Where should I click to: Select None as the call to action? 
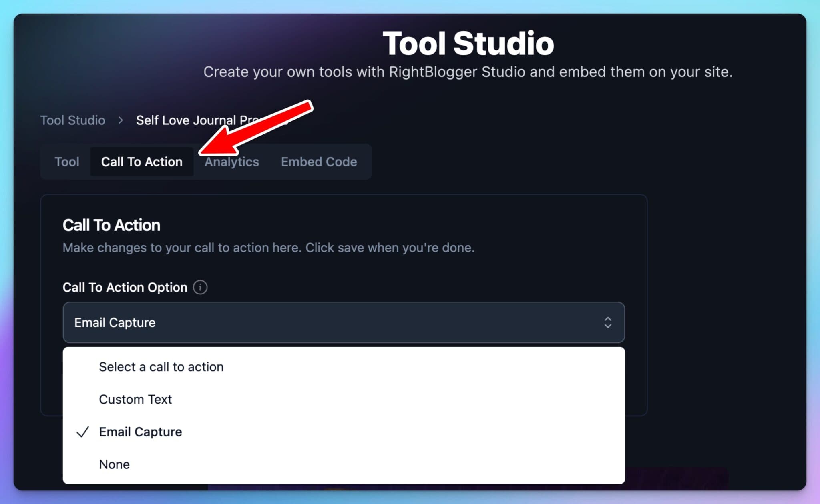click(115, 464)
